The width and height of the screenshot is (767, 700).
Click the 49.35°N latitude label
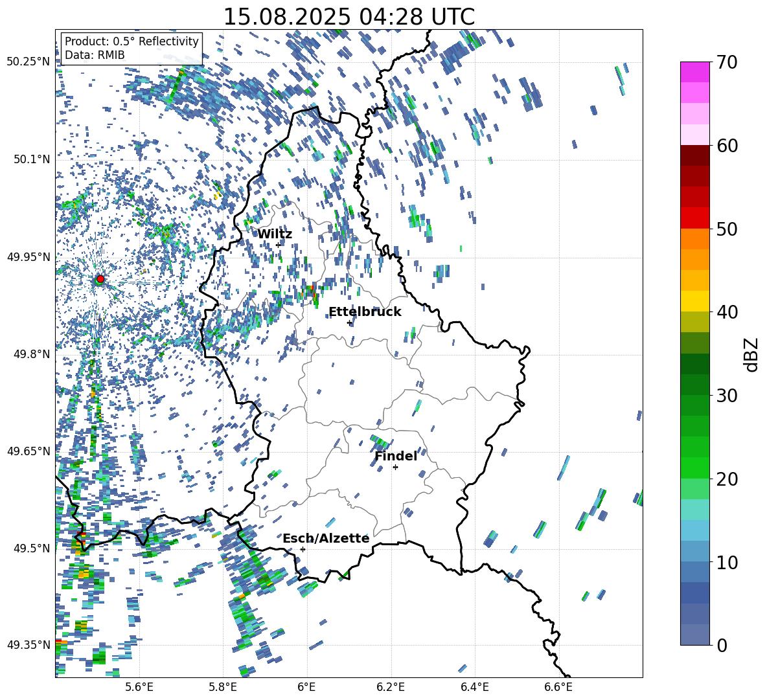click(29, 645)
